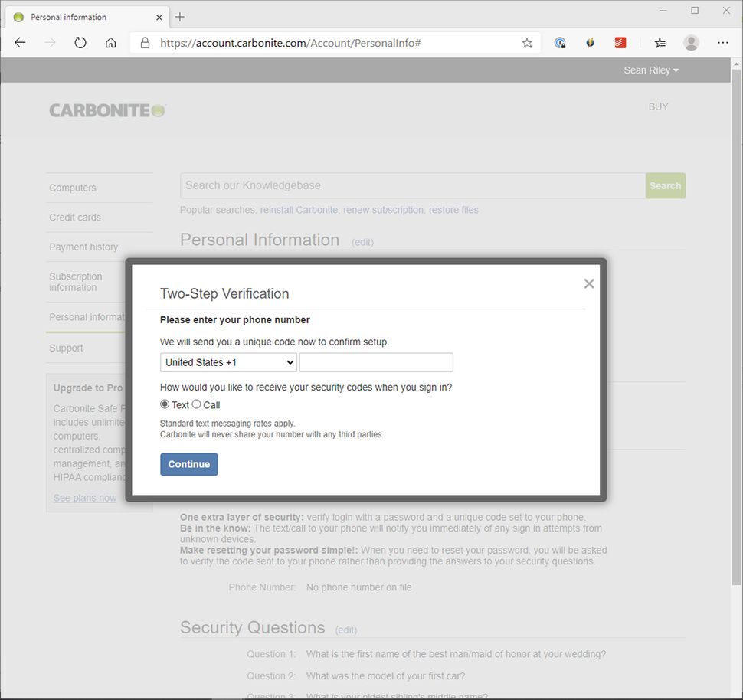The height and width of the screenshot is (700, 743).
Task: Open the Support section in sidebar
Action: (66, 348)
